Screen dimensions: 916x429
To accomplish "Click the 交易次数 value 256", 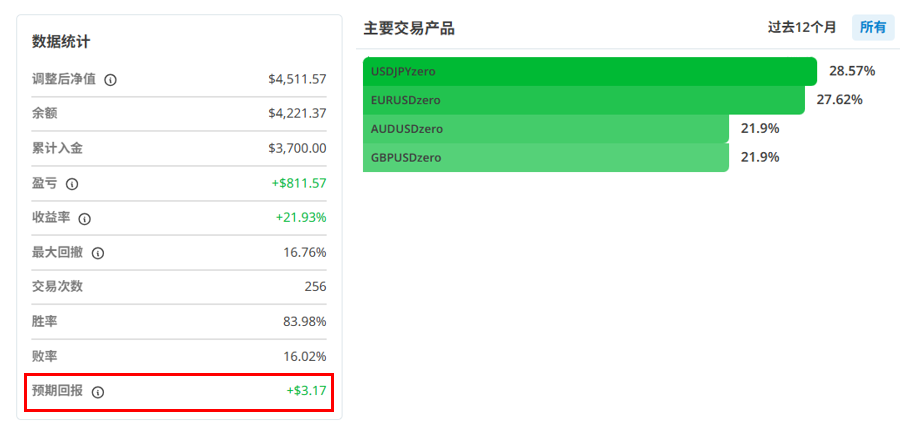I will tap(315, 287).
